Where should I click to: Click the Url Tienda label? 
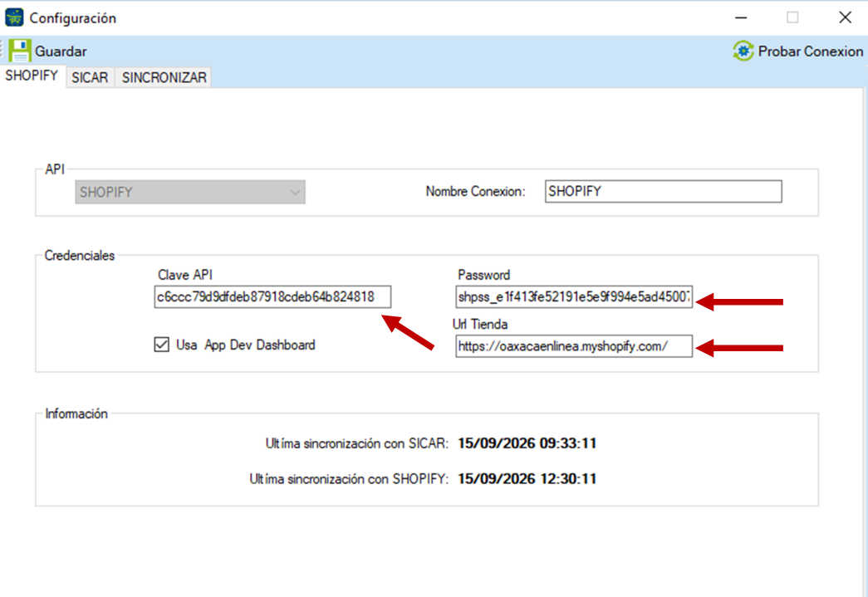click(x=480, y=324)
